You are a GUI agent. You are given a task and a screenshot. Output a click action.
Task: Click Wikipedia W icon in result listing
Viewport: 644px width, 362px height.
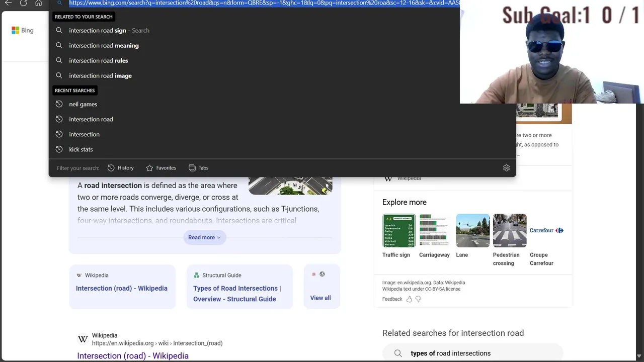pos(83,339)
